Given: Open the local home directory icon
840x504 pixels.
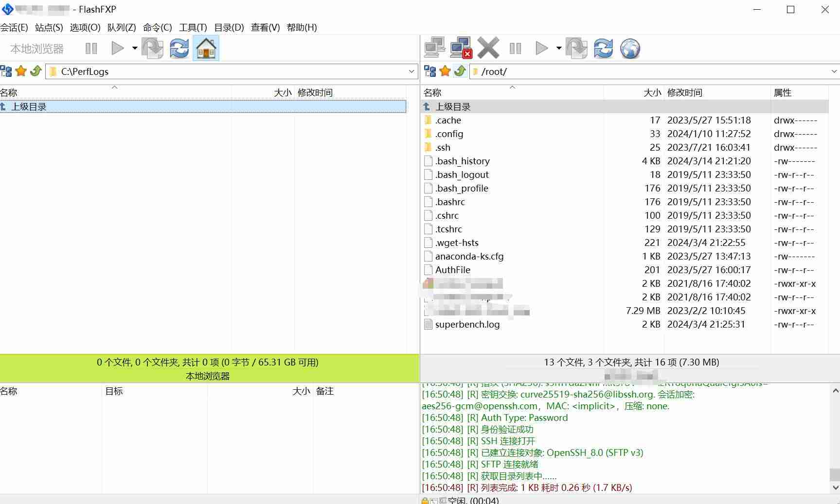Looking at the screenshot, I should (x=206, y=48).
